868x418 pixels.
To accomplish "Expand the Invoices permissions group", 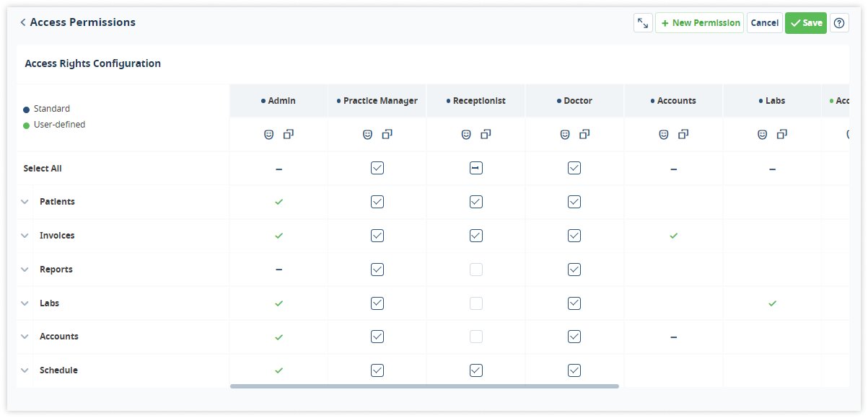I will [25, 236].
